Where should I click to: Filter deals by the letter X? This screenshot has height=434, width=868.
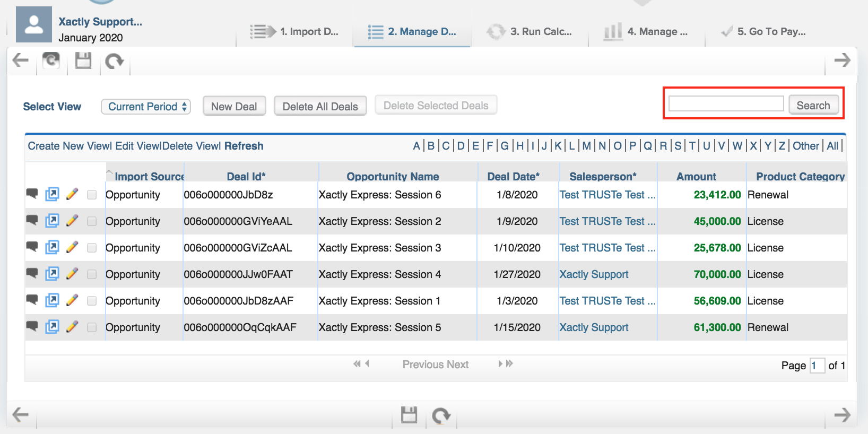click(753, 146)
